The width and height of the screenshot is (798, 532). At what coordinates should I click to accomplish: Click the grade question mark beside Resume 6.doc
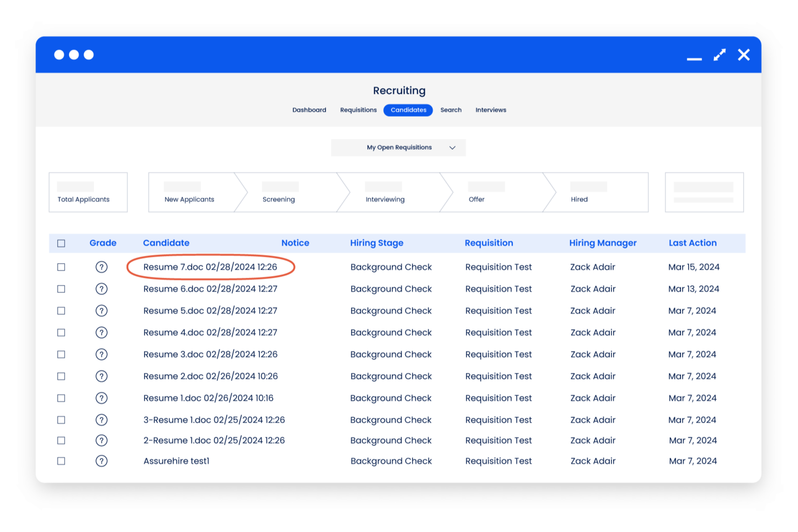[102, 288]
